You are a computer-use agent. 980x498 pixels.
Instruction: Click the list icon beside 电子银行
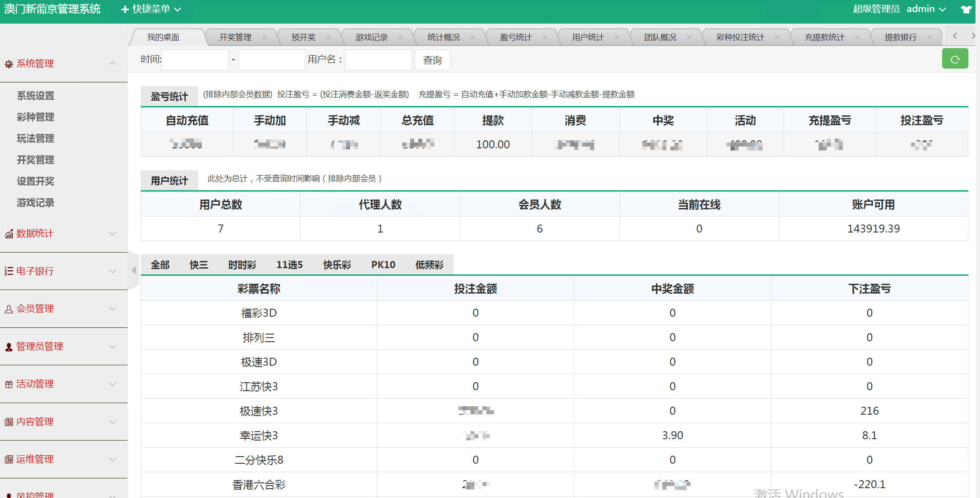pyautogui.click(x=8, y=271)
